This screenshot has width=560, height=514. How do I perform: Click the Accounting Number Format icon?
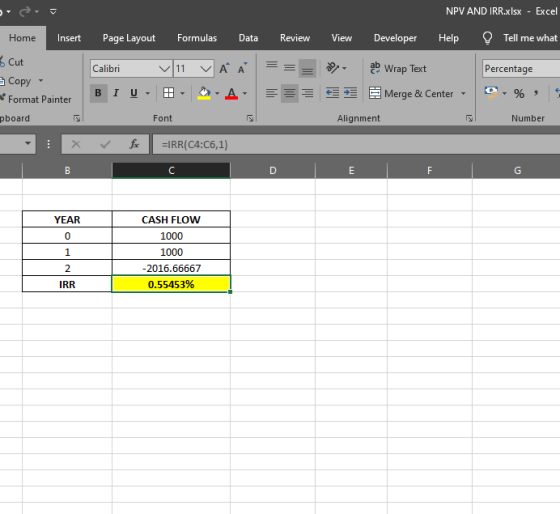pos(491,93)
